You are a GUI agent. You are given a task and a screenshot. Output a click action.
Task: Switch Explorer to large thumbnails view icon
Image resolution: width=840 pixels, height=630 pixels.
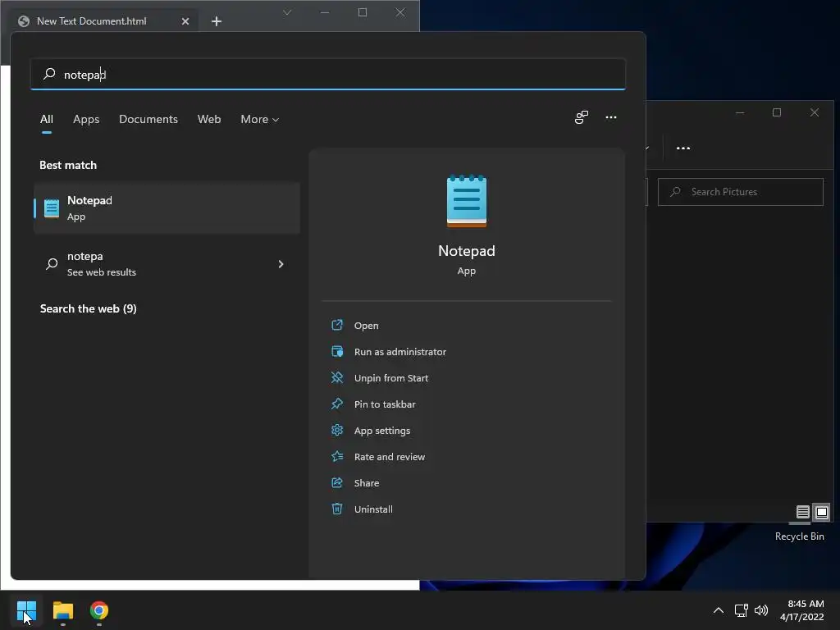822,512
